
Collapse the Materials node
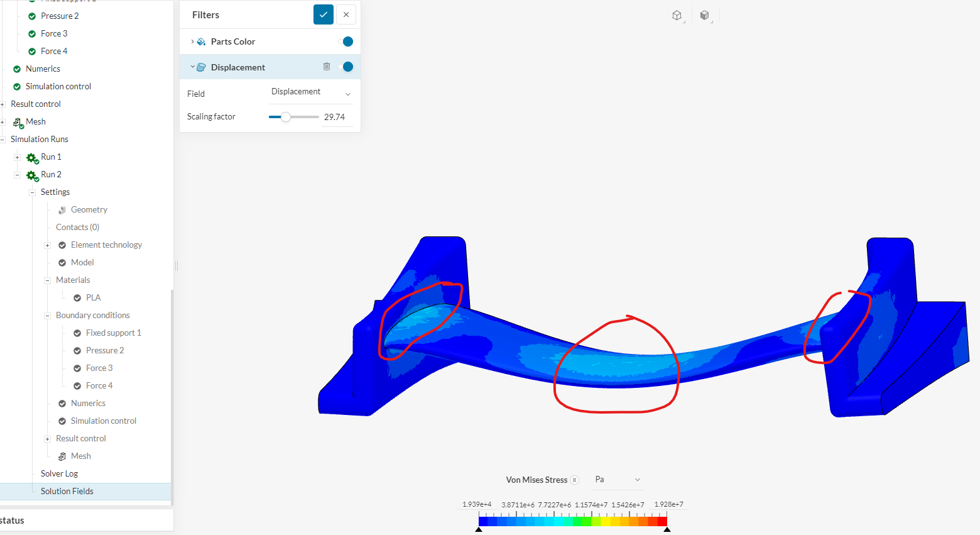point(47,280)
